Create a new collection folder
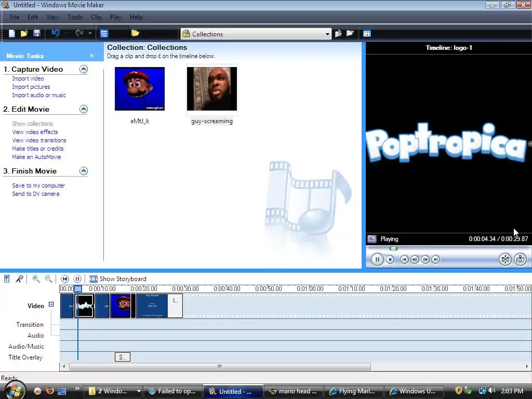Screen dimensions: 532x399 tap(350, 33)
